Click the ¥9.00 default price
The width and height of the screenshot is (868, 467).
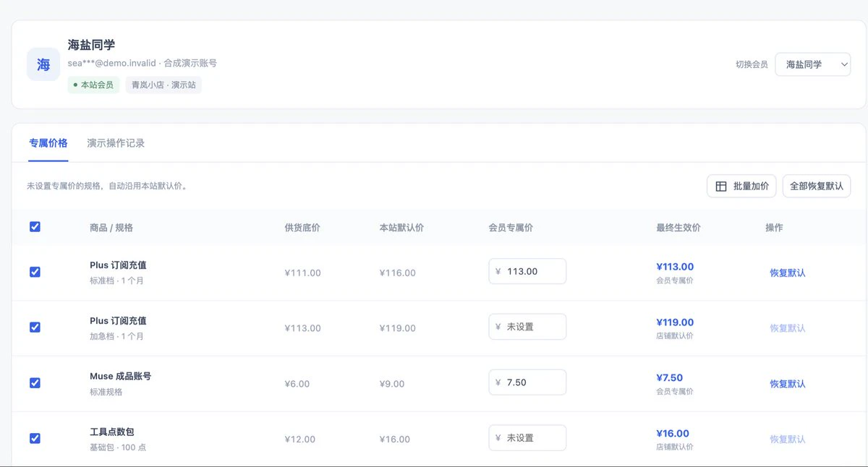pyautogui.click(x=392, y=384)
